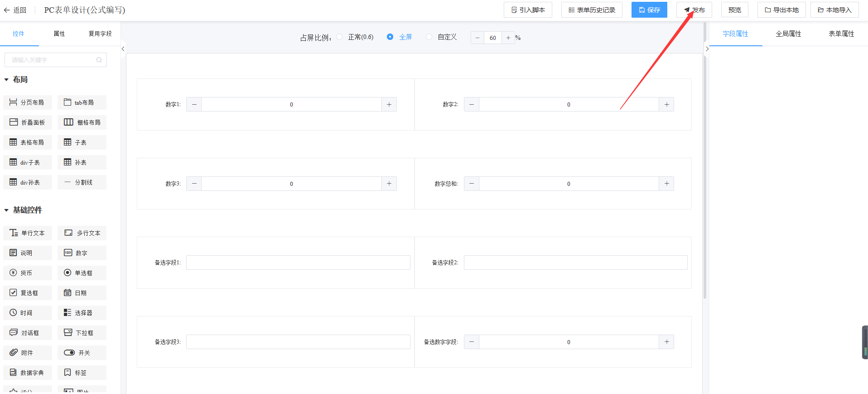868x394 pixels.
Task: Add the 下拉框 dropdown control
Action: 82,333
